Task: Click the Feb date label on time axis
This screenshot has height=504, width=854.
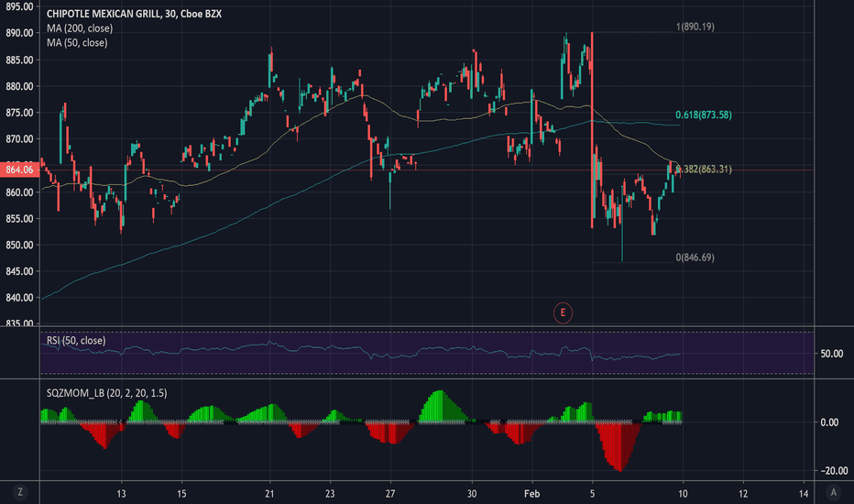Action: [531, 494]
